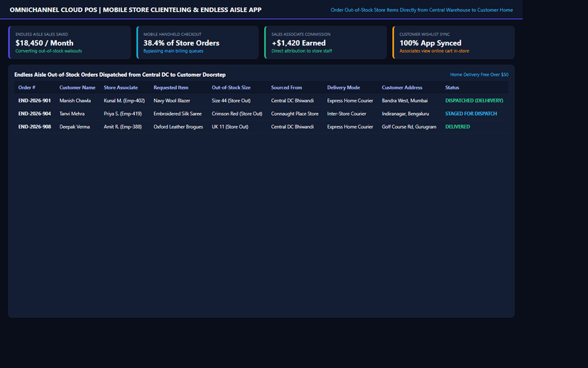Click the Home Delivery Free Over $50 note
The image size is (588, 368).
pos(479,75)
